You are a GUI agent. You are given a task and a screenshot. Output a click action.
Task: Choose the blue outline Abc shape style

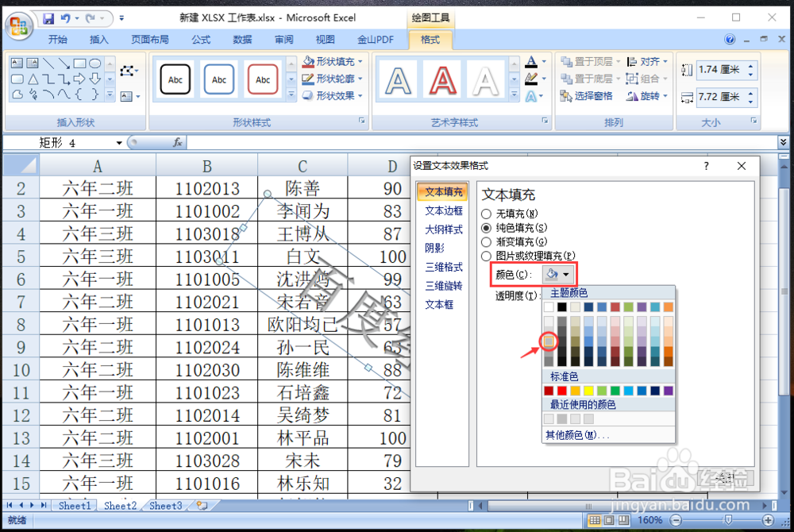tap(219, 79)
